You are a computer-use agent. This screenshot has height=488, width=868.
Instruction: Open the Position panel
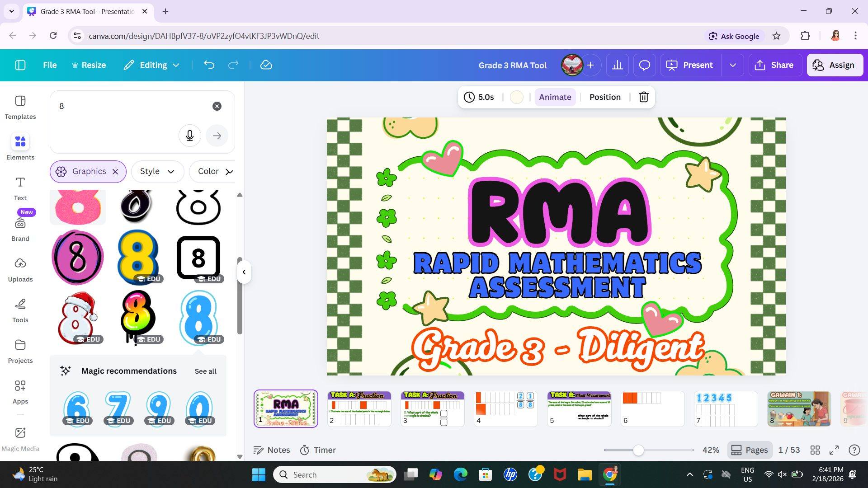tap(605, 97)
